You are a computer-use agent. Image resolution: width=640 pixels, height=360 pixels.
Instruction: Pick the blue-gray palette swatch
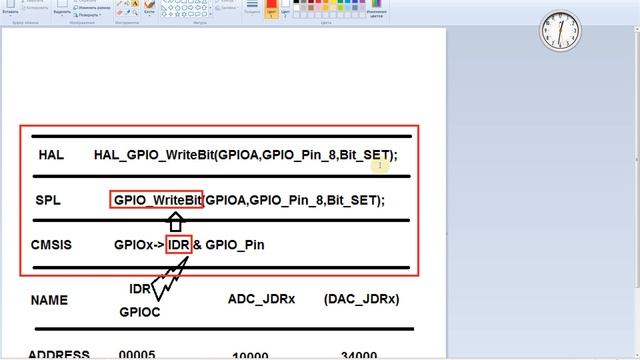355,8
